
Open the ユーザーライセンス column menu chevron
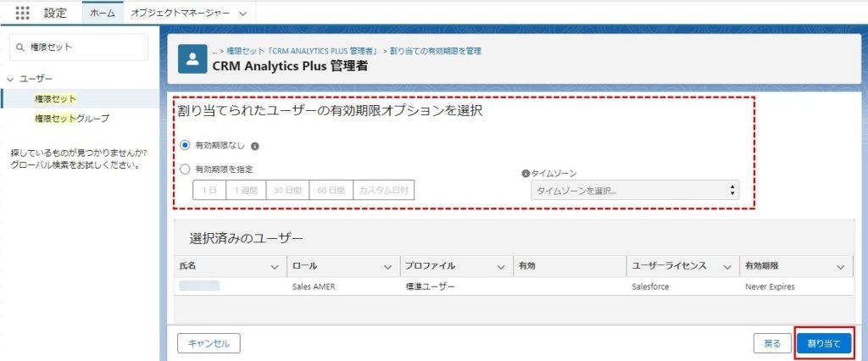pyautogui.click(x=727, y=267)
